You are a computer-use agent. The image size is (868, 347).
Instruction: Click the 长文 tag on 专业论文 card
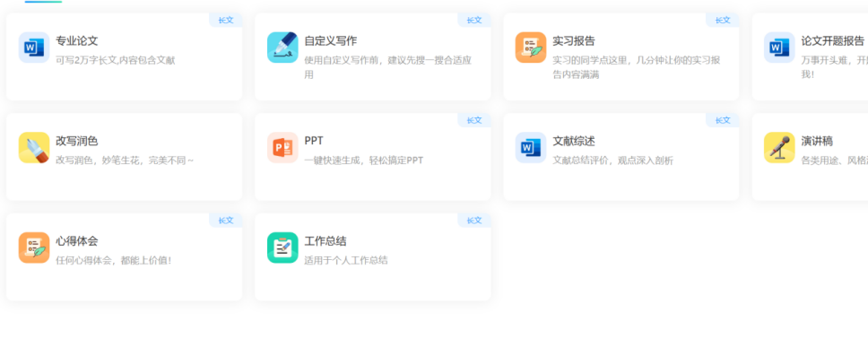226,21
